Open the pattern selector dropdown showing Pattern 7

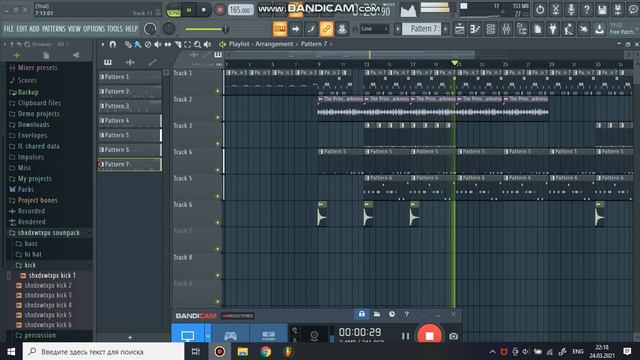[421, 29]
